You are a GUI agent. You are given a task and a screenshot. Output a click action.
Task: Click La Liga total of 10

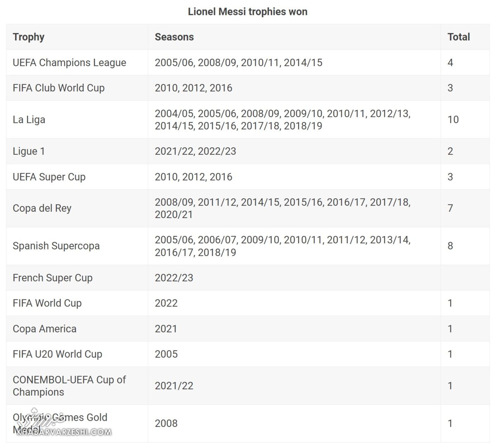(453, 120)
